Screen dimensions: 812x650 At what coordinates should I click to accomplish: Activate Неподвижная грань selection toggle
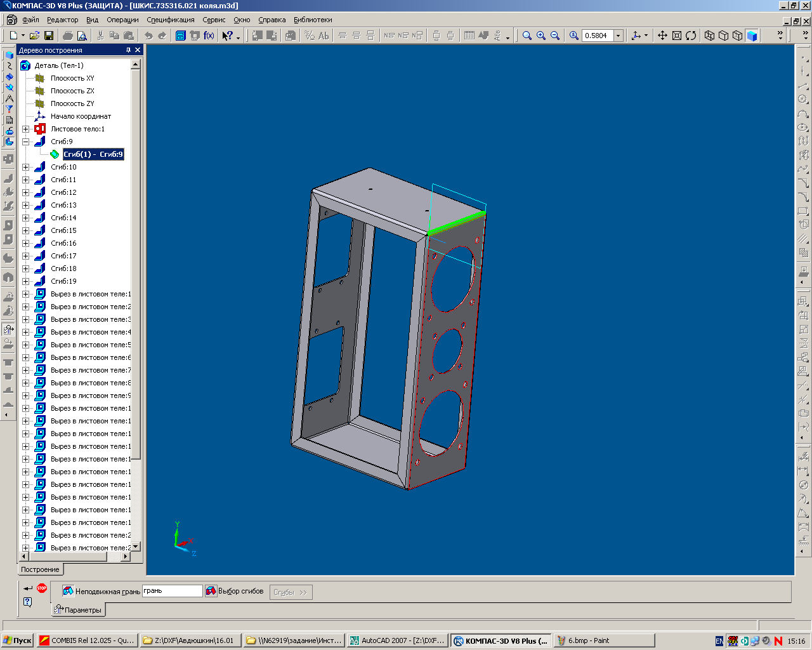coord(69,591)
